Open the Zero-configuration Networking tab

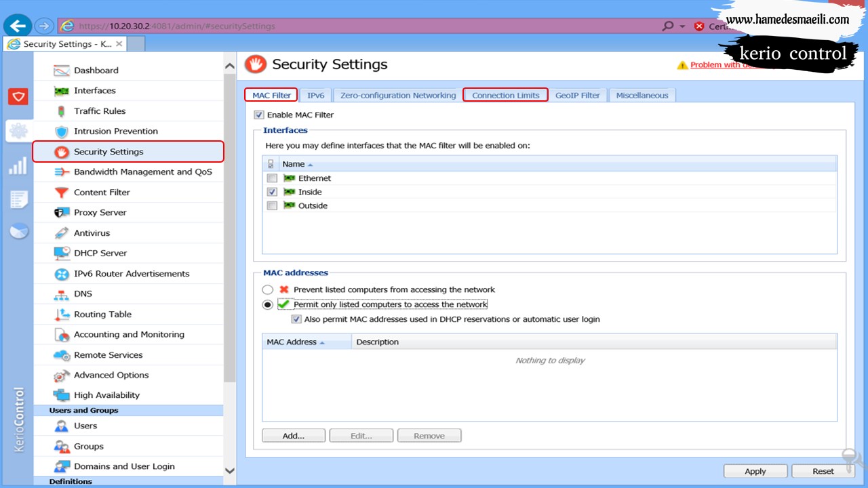tap(398, 96)
